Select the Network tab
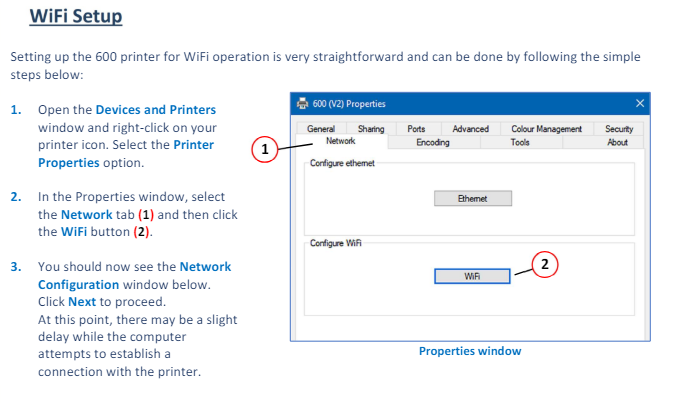This screenshot has height=403, width=678. [x=341, y=141]
